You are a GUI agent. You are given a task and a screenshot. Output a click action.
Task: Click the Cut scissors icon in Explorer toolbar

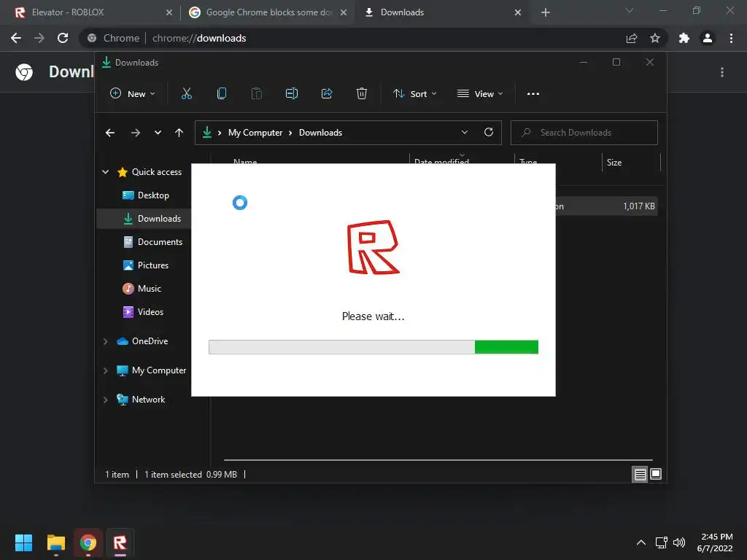tap(187, 93)
